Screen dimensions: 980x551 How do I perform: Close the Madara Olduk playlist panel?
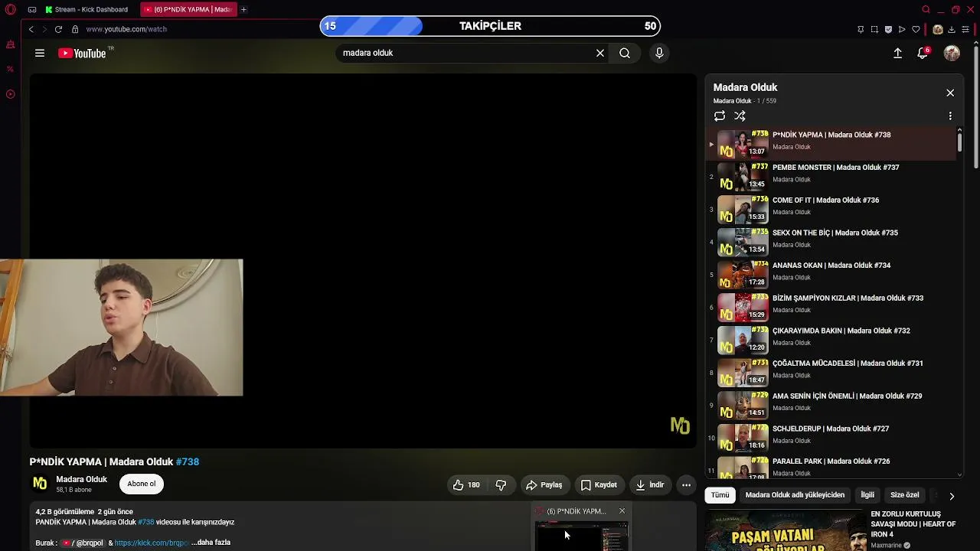tap(950, 93)
